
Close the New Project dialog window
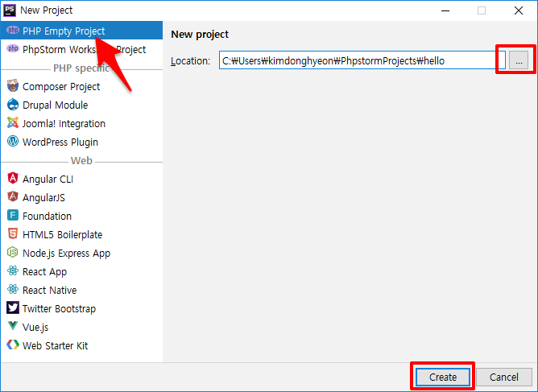pyautogui.click(x=519, y=10)
